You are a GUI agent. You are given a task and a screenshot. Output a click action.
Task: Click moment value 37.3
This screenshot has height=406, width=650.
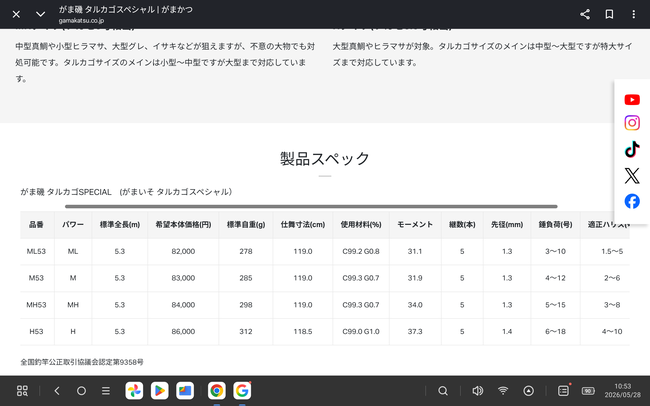click(x=415, y=332)
